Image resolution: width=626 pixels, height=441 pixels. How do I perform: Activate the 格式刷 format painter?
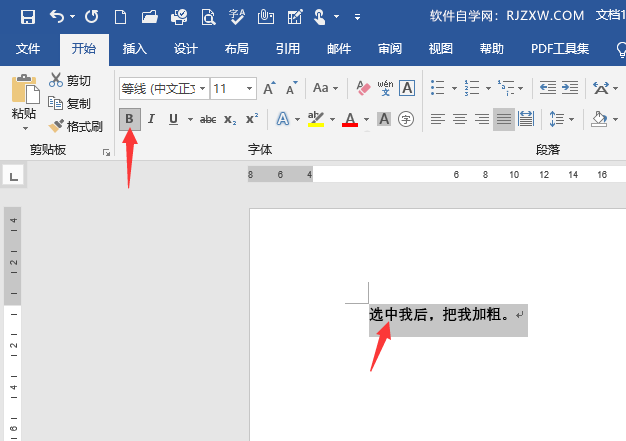[x=75, y=127]
